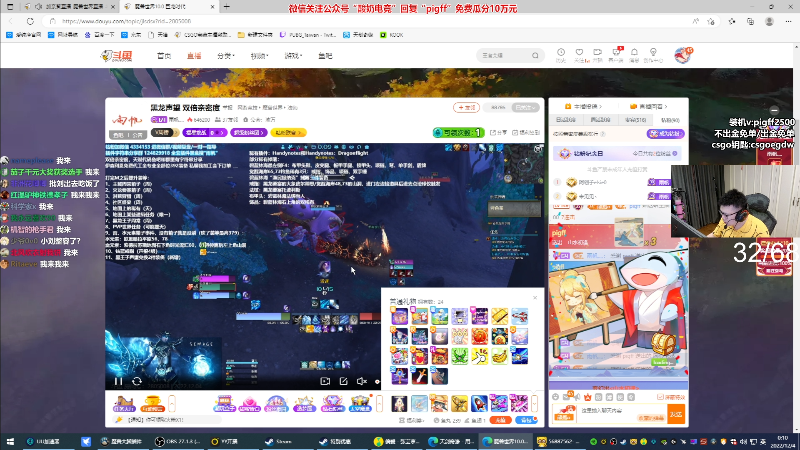Expand the yellow pill tag under title
This screenshot has width=800, height=450.
[288, 133]
